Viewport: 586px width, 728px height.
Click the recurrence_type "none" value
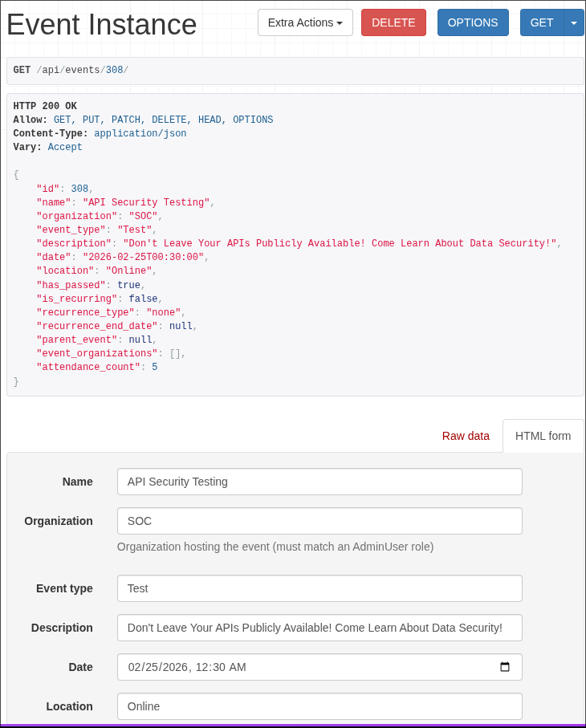click(x=164, y=312)
